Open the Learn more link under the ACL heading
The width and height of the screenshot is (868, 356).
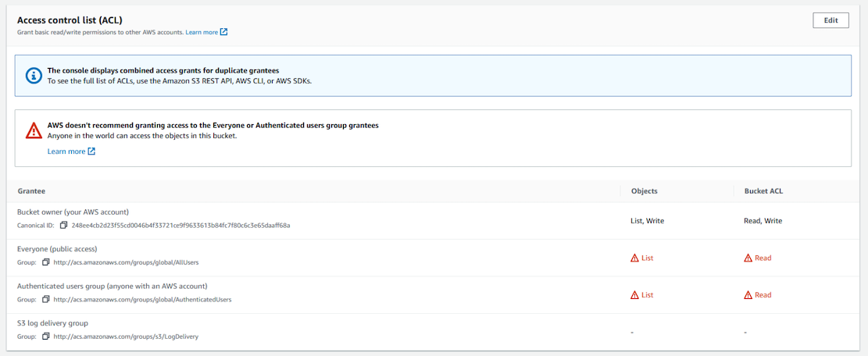point(206,32)
